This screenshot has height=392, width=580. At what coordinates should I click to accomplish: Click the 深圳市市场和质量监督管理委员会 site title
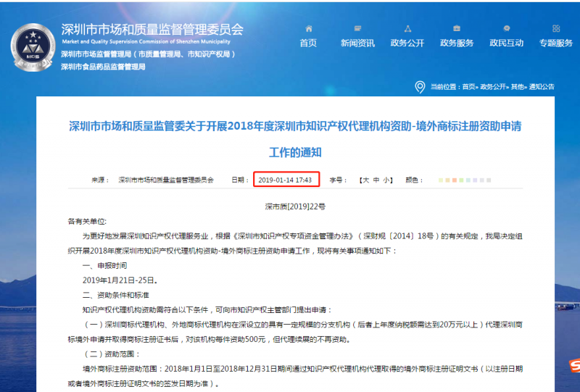152,30
